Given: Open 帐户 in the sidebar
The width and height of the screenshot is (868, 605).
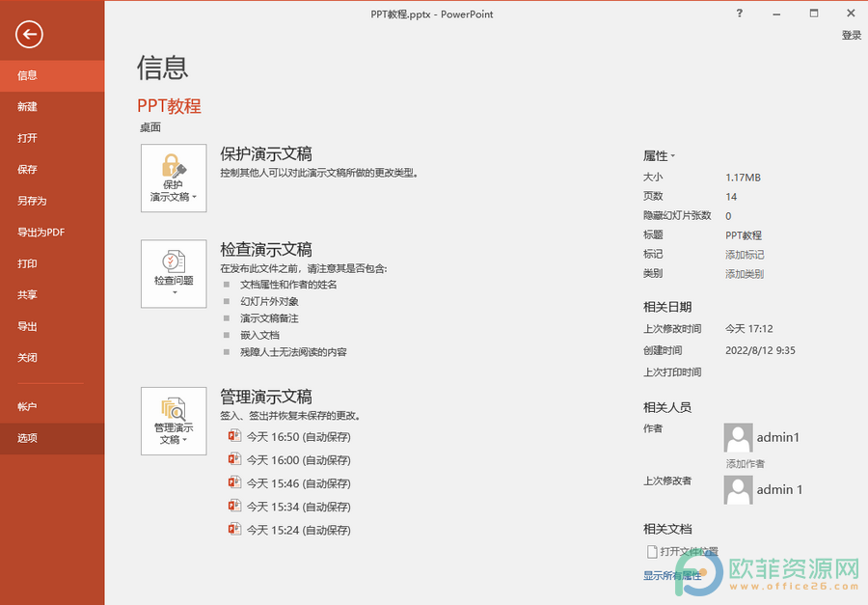Looking at the screenshot, I should click(x=52, y=406).
